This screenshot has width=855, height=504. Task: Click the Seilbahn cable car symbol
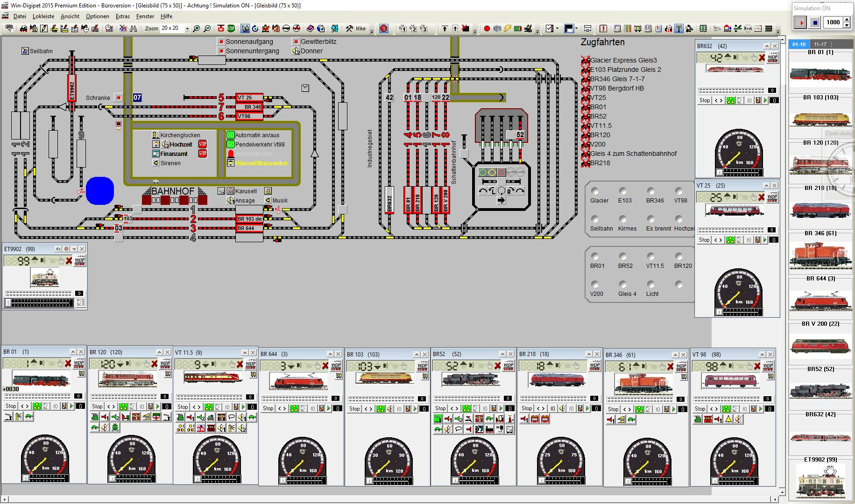[25, 51]
